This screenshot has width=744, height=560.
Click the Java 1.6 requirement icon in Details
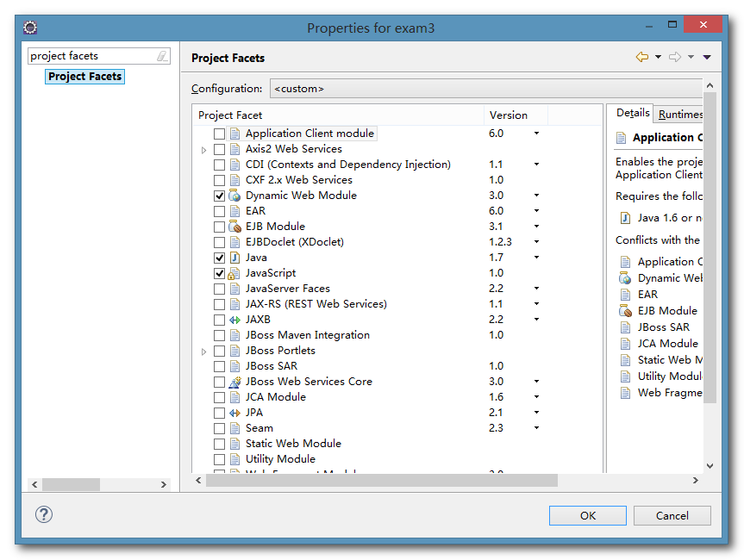pos(625,218)
